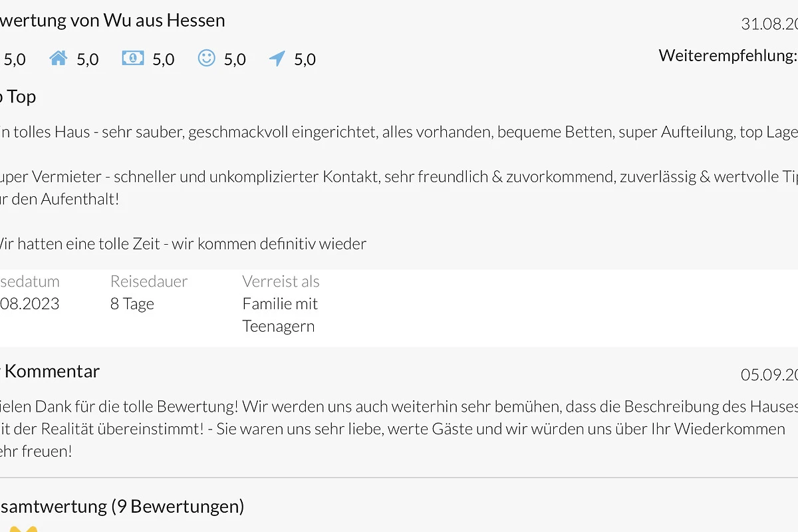Click the Weiterempfehlung label
798x532 pixels.
coord(728,55)
